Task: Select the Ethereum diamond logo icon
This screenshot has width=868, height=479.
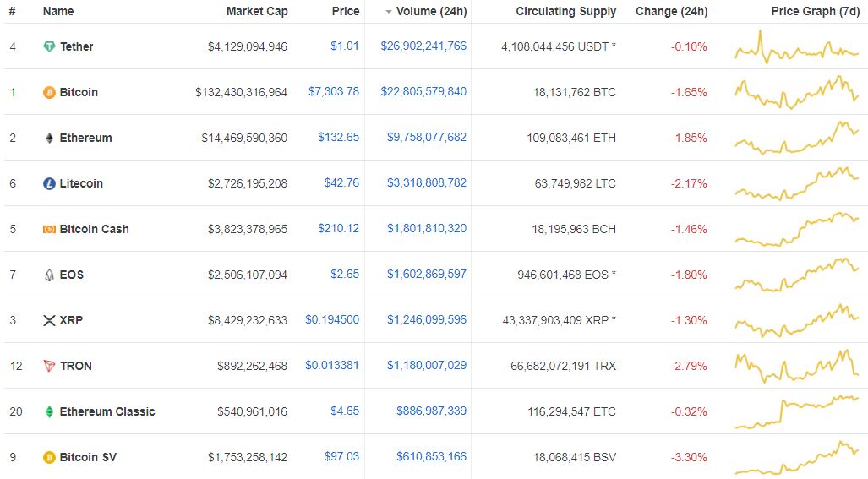Action: (x=49, y=139)
